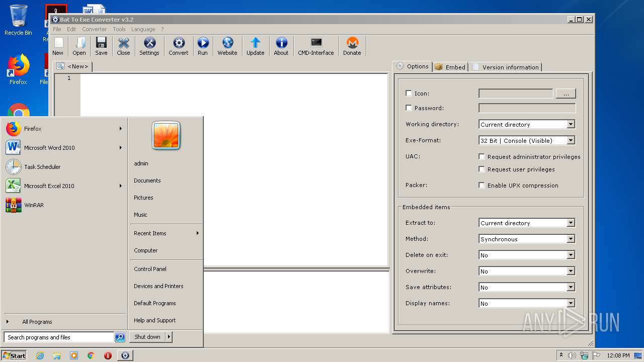Click the Start button
644x362 pixels.
click(14, 355)
